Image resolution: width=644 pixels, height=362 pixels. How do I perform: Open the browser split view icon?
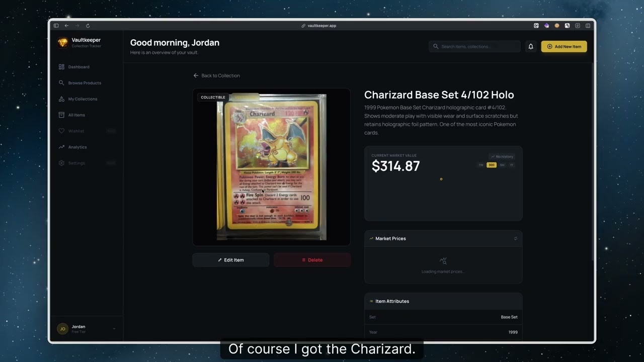[x=588, y=26]
